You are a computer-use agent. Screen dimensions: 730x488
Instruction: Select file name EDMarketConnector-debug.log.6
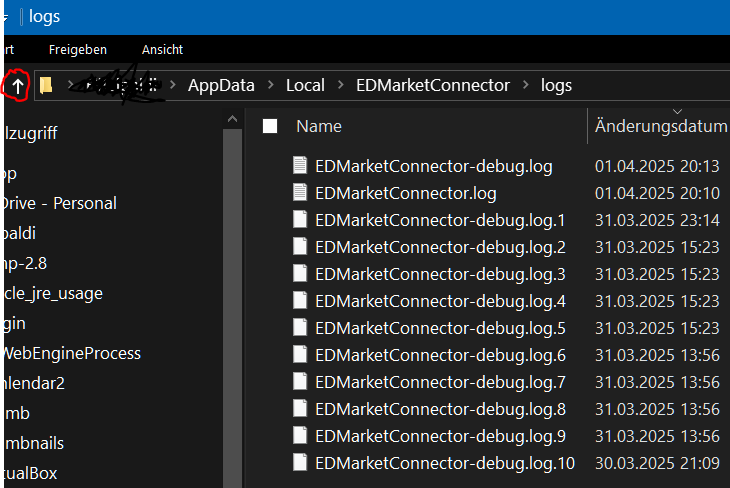pos(440,356)
